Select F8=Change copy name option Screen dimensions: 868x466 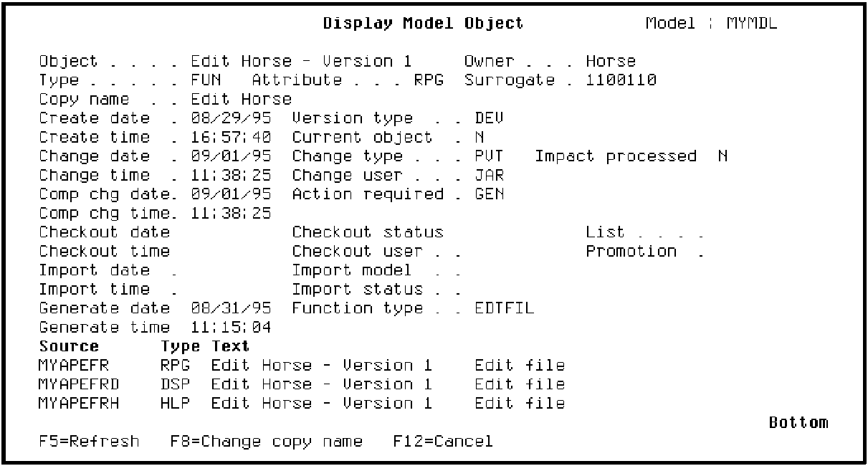(266, 441)
